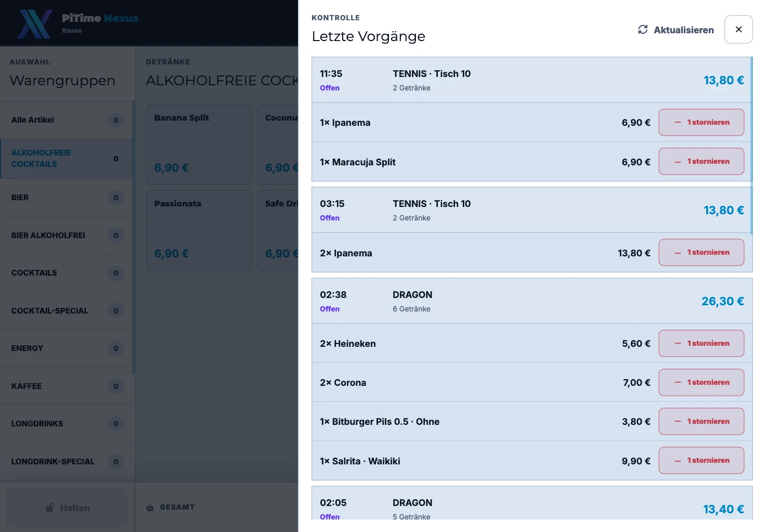Click the Aktualisieren refresh button
This screenshot has width=766, height=532.
click(x=676, y=30)
